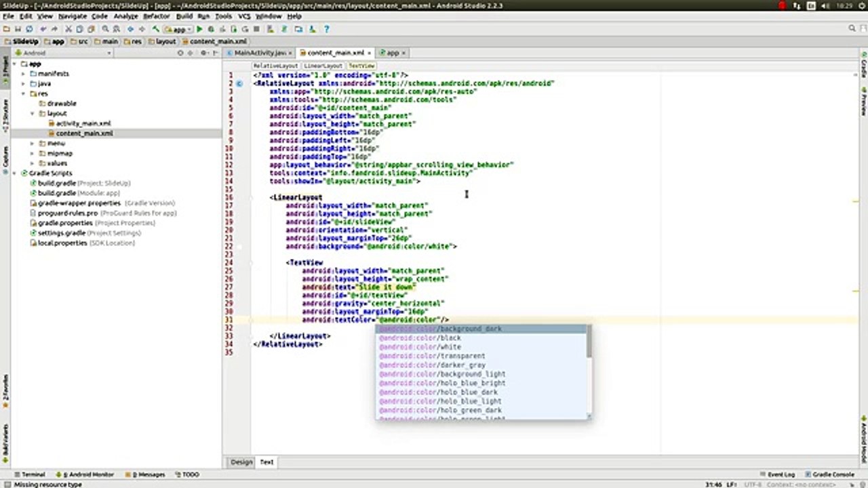Click the Sync refresh icon in toolbar
The image size is (868, 488).
[29, 29]
